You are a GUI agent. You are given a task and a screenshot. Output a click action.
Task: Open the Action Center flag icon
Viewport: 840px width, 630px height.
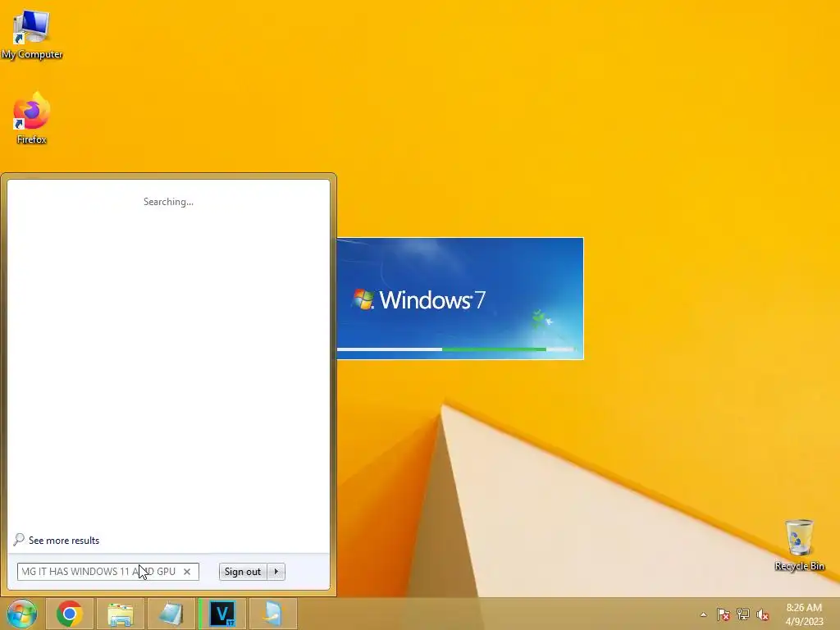[723, 614]
